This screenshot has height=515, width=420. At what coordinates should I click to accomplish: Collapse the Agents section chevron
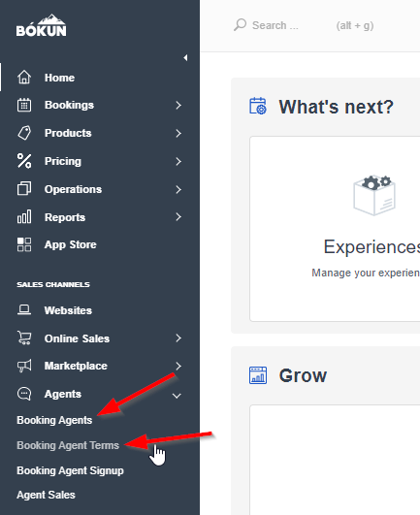pos(177,396)
